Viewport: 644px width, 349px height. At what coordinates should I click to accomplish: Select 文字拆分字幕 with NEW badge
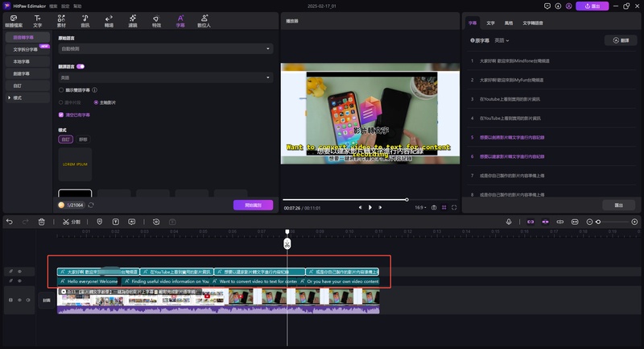click(27, 49)
